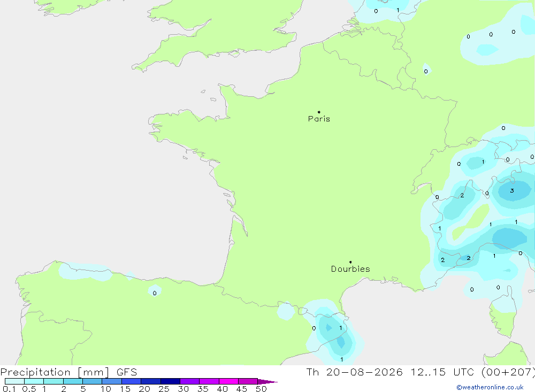The width and height of the screenshot is (535, 392).
Task: Click the "45" legend scale label
Action: coord(242,389)
